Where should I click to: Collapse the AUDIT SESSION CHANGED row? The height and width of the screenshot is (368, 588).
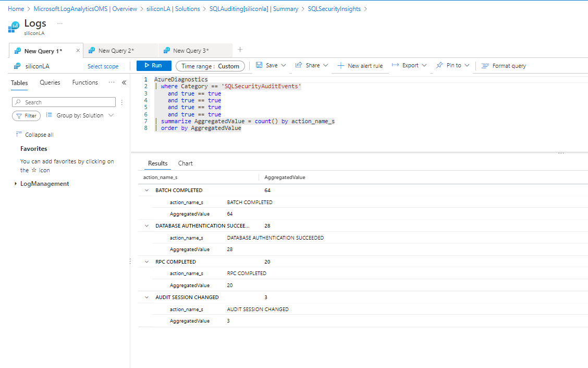coord(146,297)
